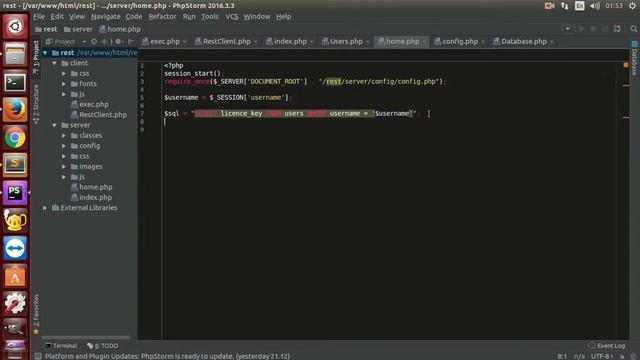
Task: Click the screen recording indicator in top bar
Action: 549,6
